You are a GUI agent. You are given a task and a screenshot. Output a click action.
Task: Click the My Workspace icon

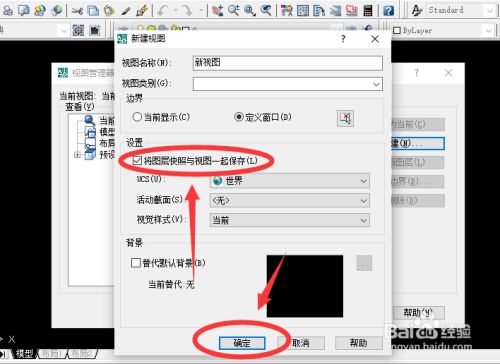(95, 31)
